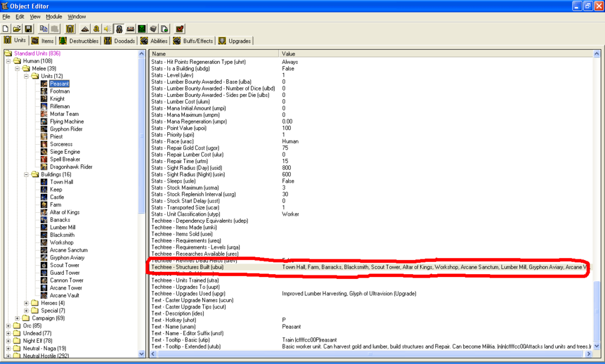Click the Object Editor toolbar icon
605x364 pixels.
tap(119, 29)
